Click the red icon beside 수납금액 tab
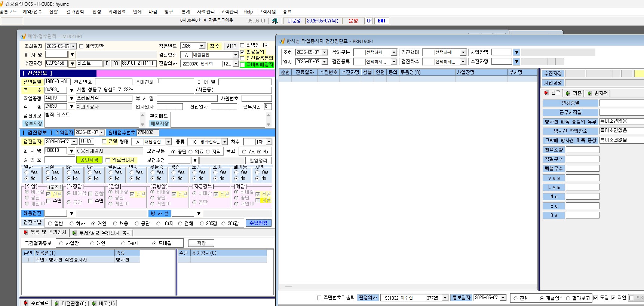 pyautogui.click(x=26, y=303)
